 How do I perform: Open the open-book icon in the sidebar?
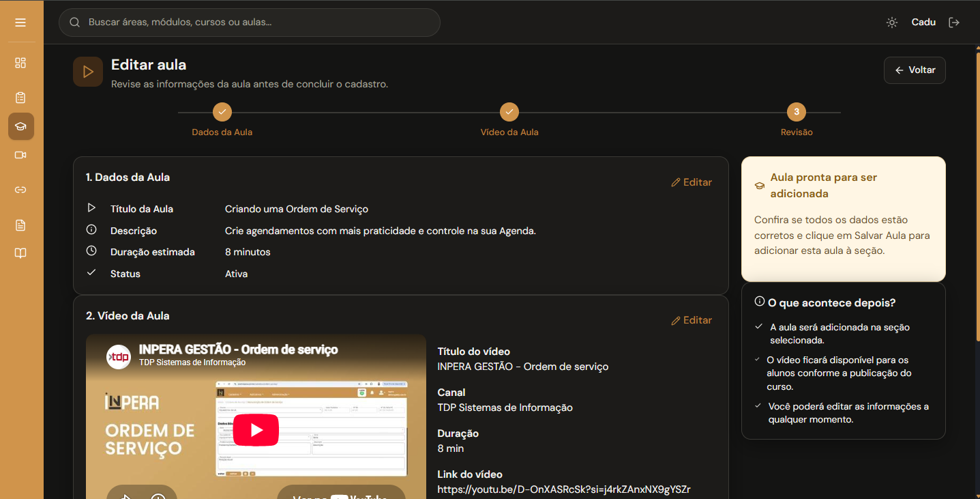pyautogui.click(x=20, y=253)
